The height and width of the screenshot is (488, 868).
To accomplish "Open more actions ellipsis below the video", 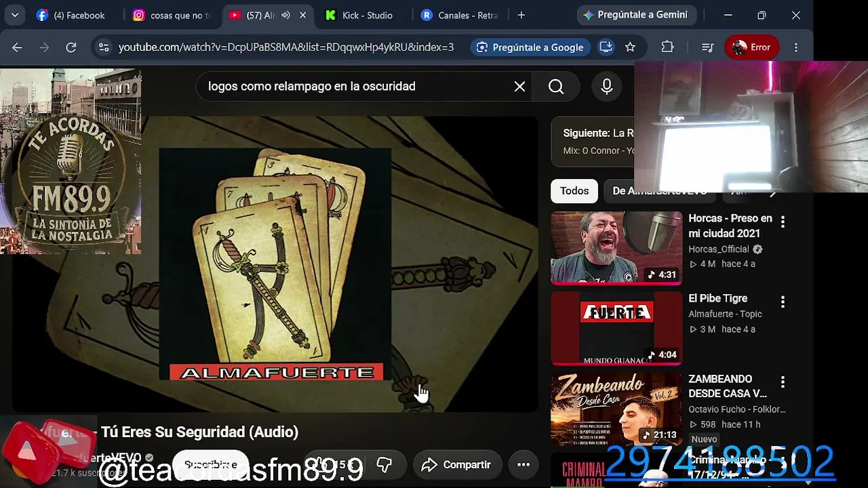I will click(524, 464).
